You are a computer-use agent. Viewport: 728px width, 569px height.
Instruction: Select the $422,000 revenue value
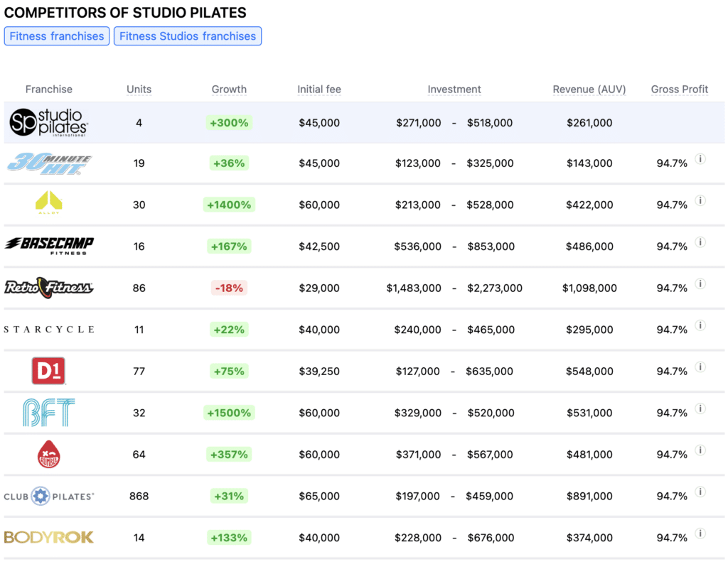[589, 205]
